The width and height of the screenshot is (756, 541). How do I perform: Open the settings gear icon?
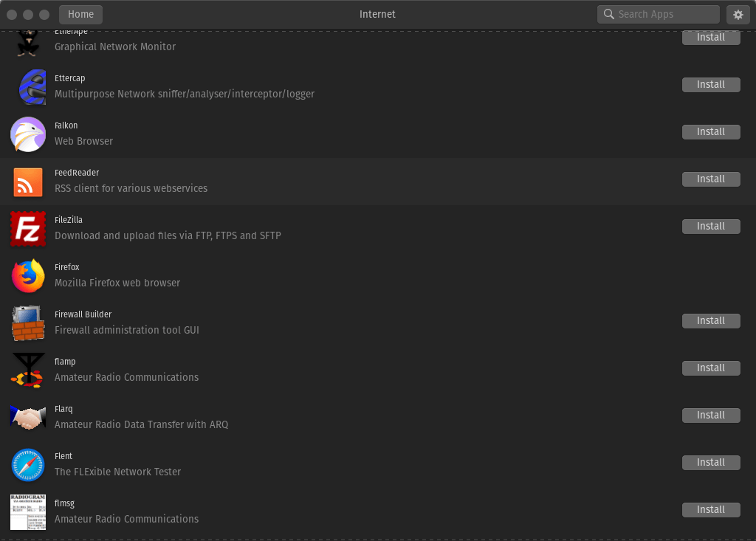pos(738,14)
